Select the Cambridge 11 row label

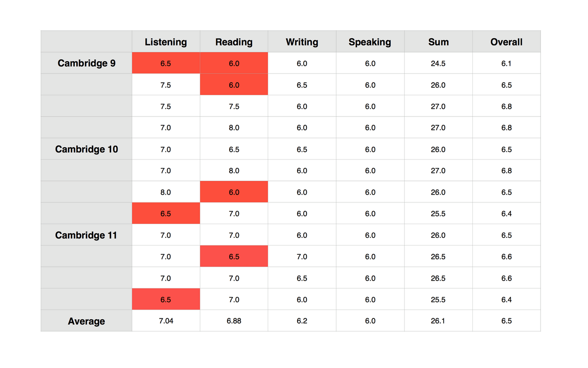click(x=86, y=235)
